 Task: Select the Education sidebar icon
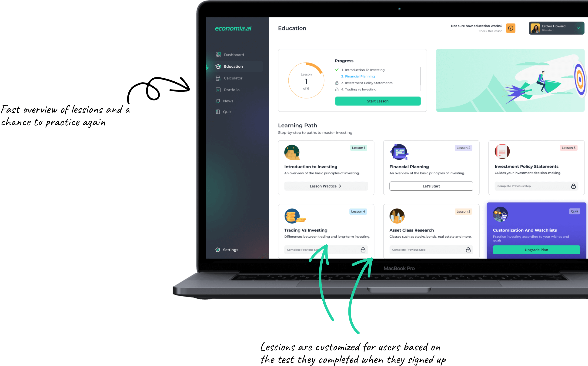pyautogui.click(x=219, y=66)
